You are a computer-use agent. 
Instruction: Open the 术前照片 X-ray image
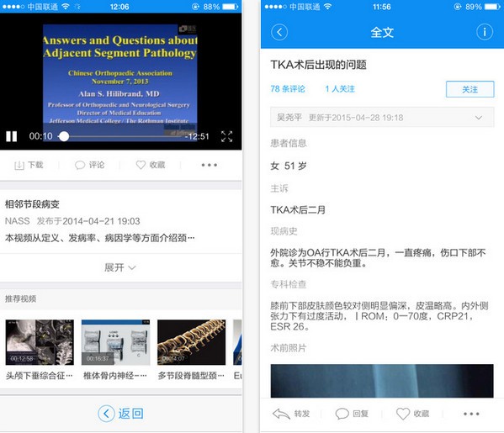382,381
